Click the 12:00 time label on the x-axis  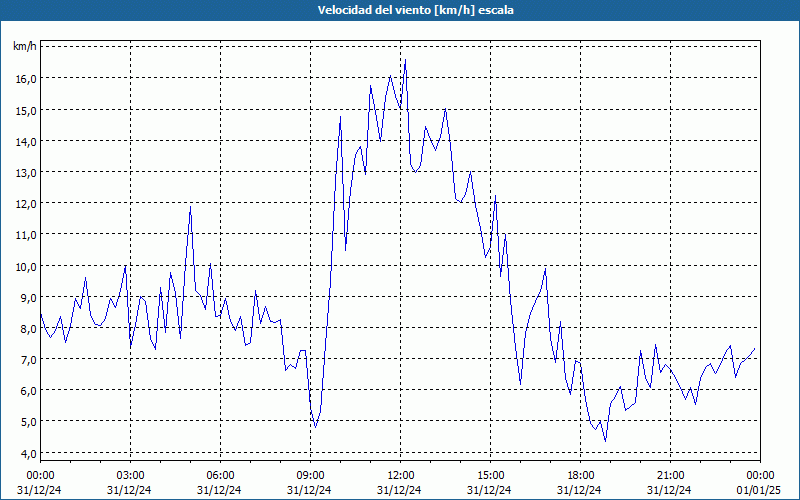point(401,476)
